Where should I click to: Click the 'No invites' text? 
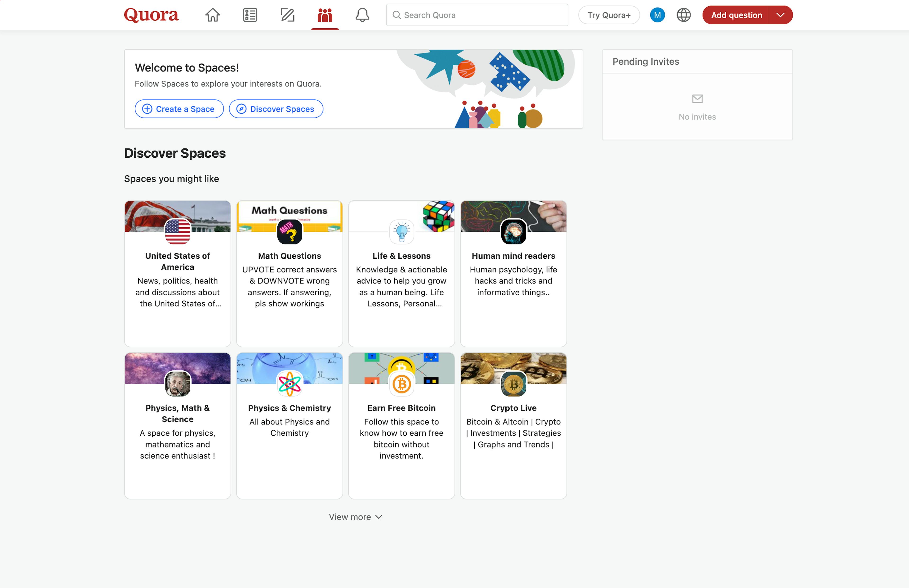(697, 117)
